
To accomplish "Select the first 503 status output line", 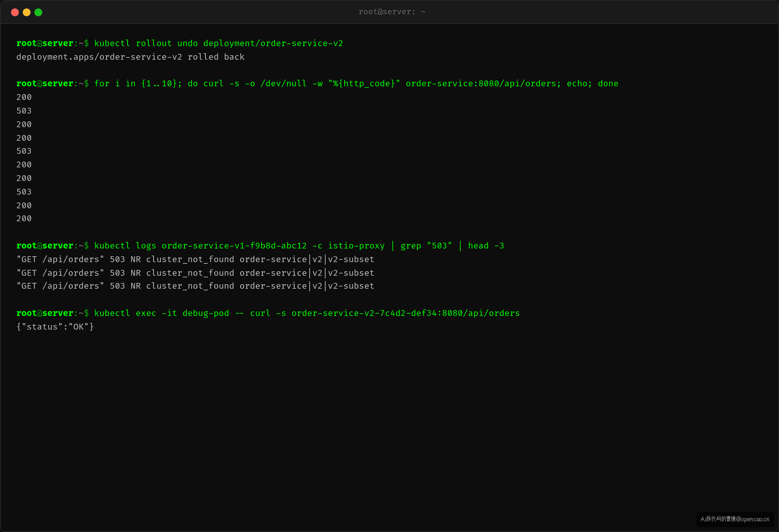I will tap(24, 111).
